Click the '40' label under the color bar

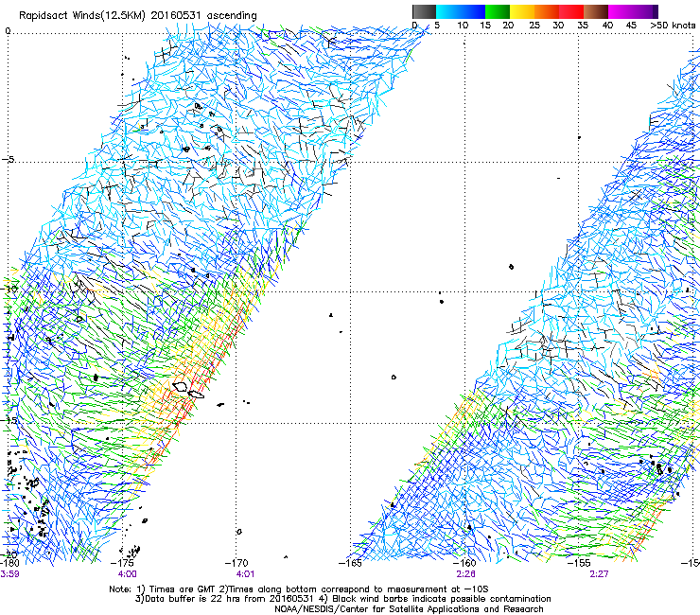point(607,26)
